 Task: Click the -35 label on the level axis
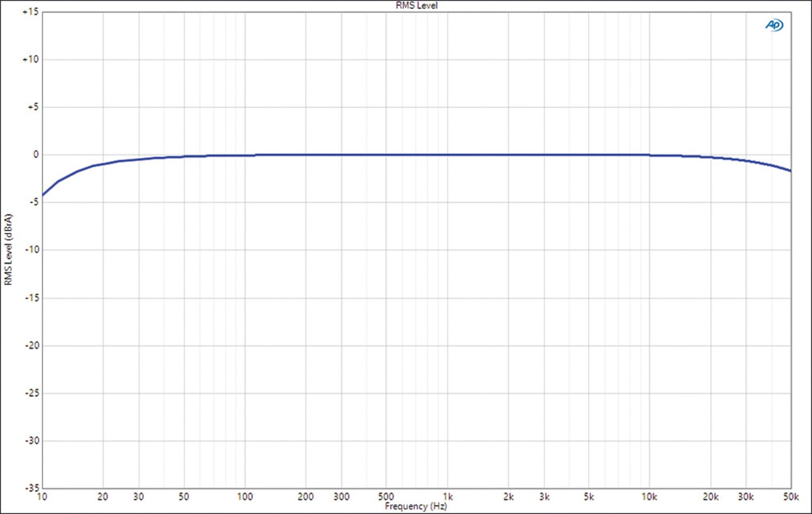31,488
